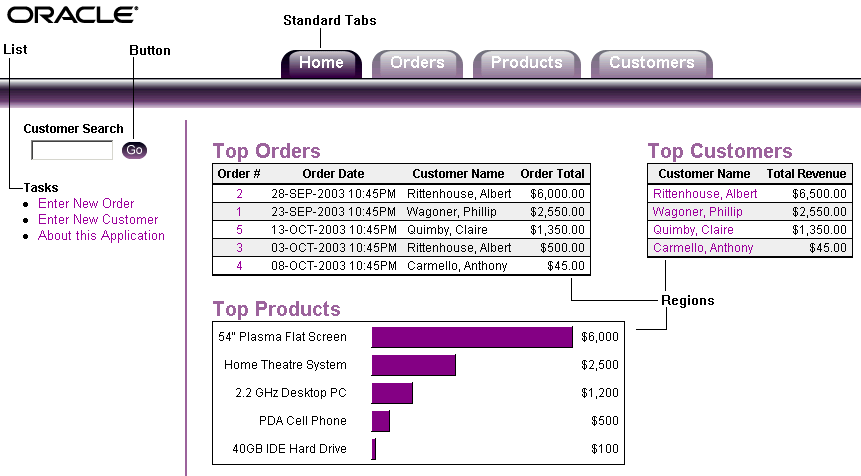Open order number 1 in Top Orders
This screenshot has width=861, height=476.
click(x=239, y=212)
